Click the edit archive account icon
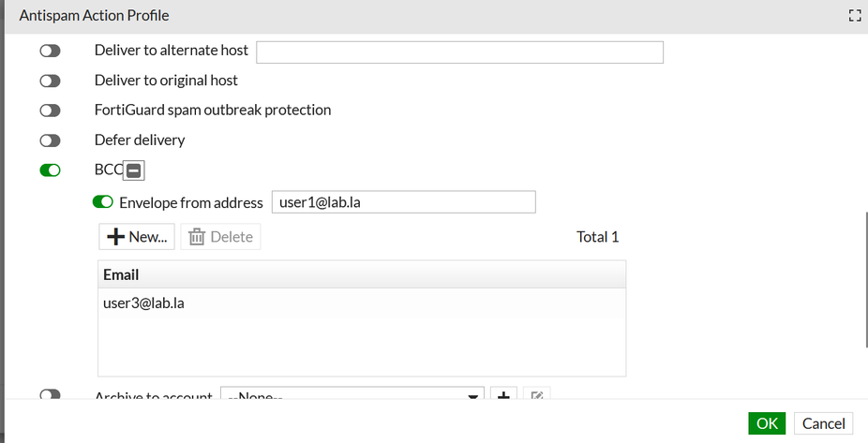Viewport: 868px width, 443px height. coord(536,396)
